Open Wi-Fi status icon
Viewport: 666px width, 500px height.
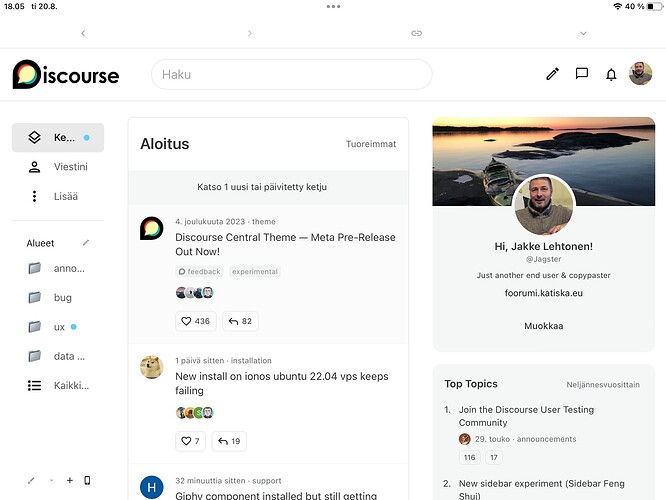(x=618, y=6)
